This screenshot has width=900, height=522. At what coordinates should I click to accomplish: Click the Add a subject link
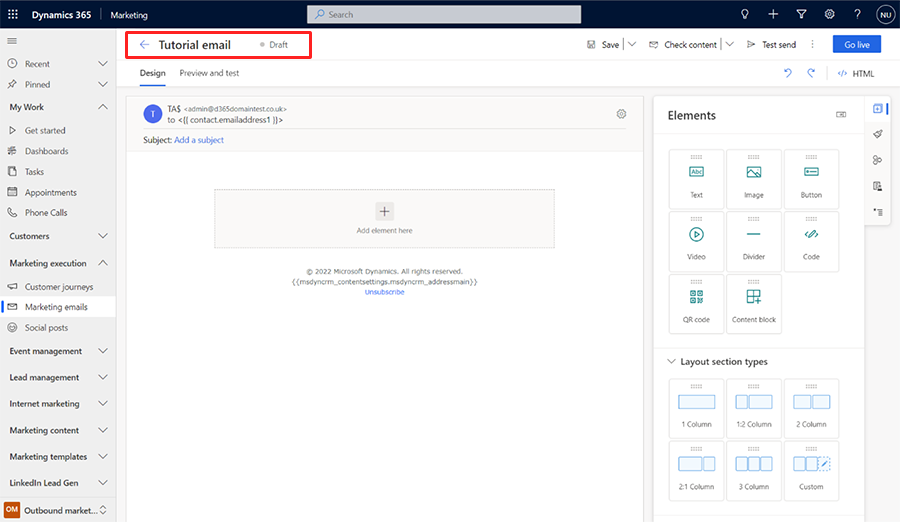point(199,140)
